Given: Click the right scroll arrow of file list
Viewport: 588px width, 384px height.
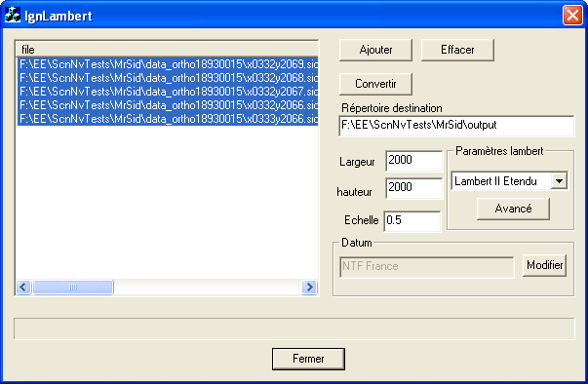Looking at the screenshot, I should click(309, 288).
